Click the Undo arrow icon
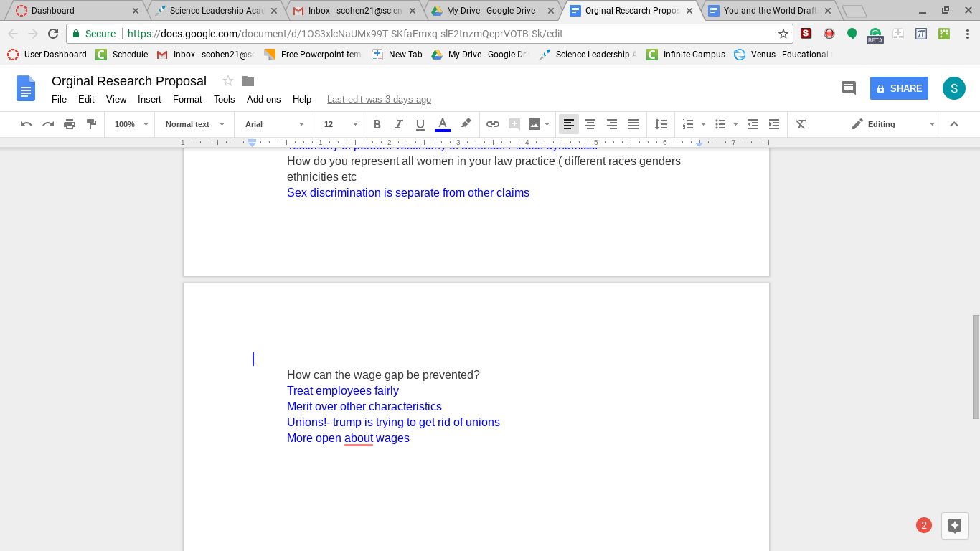This screenshot has height=551, width=980. [27, 124]
